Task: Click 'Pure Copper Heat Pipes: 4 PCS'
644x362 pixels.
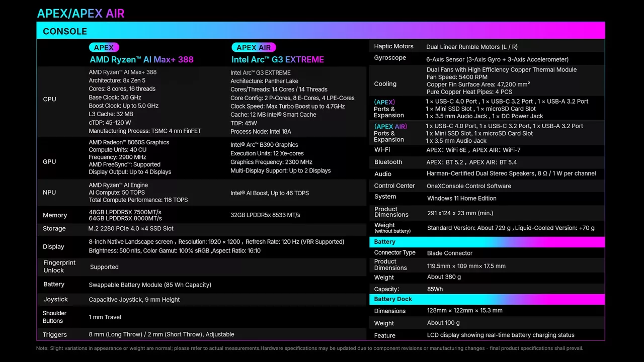Action: click(469, 93)
